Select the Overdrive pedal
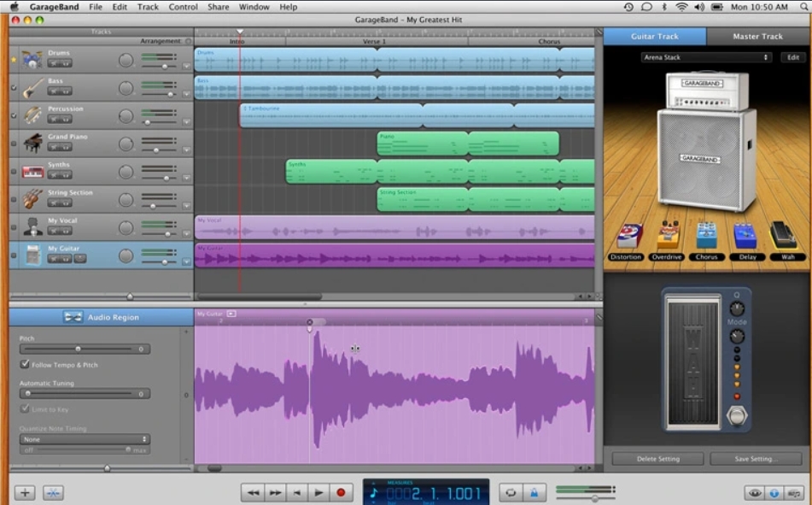 click(x=668, y=235)
